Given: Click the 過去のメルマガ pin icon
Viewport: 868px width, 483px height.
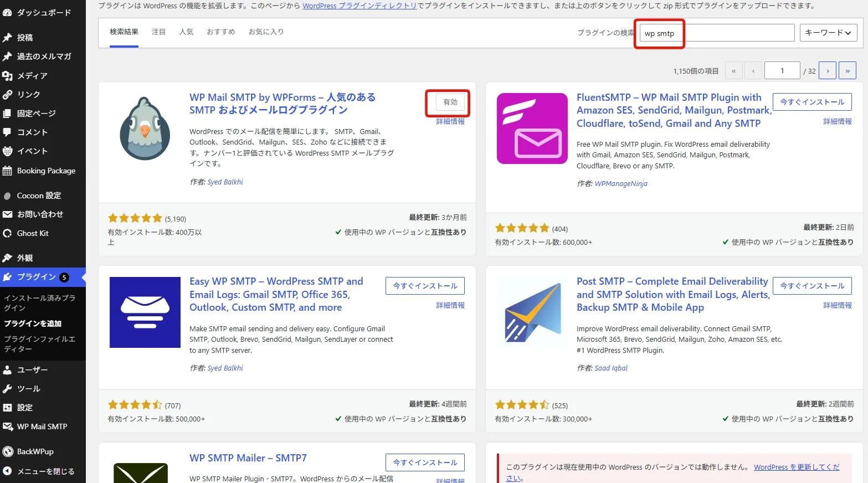Looking at the screenshot, I should pos(7,56).
